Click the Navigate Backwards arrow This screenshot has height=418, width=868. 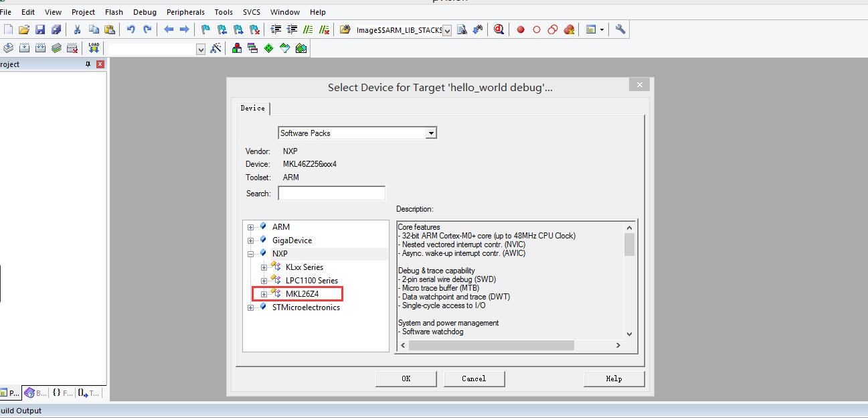point(169,29)
